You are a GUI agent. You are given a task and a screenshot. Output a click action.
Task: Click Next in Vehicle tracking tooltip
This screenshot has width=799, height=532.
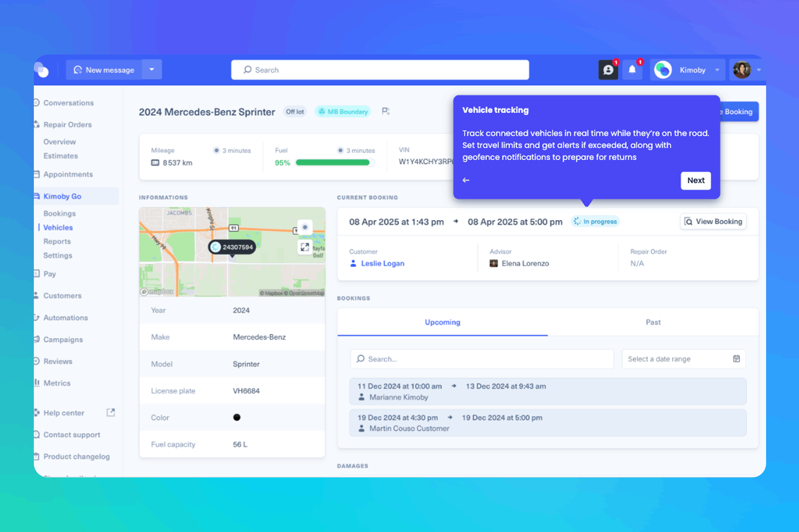[696, 180]
